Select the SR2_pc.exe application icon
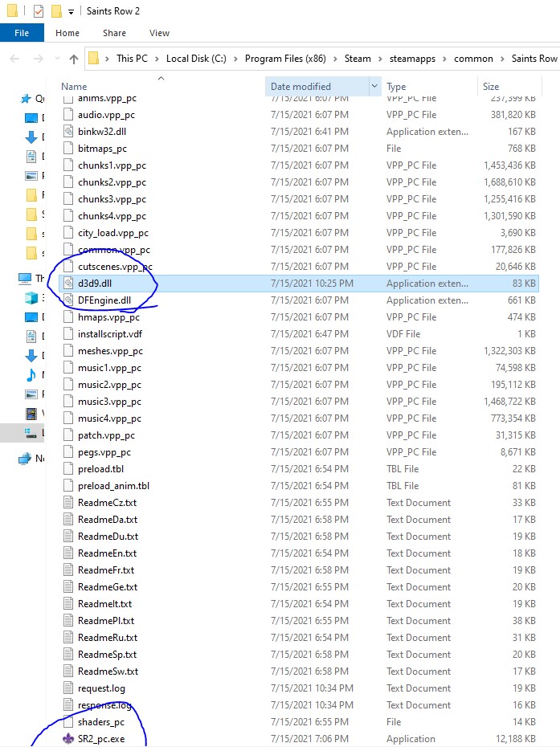The height and width of the screenshot is (747, 560). [68, 739]
